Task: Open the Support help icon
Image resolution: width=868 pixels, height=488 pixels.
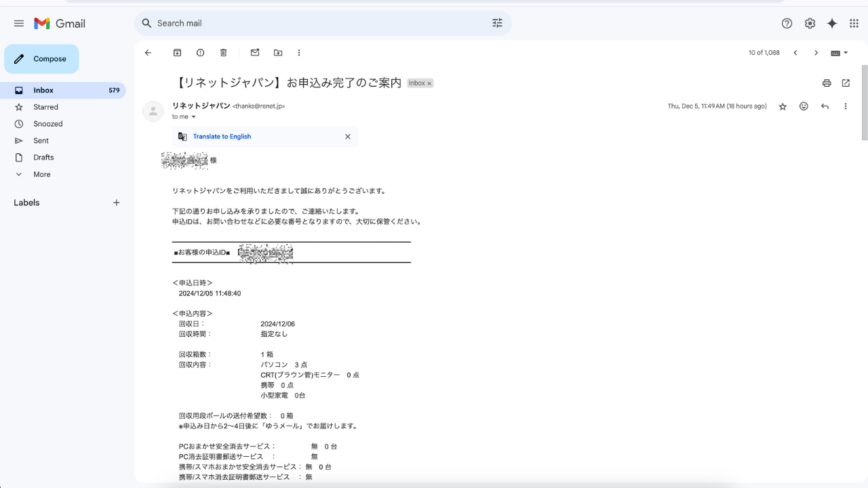Action: [787, 23]
